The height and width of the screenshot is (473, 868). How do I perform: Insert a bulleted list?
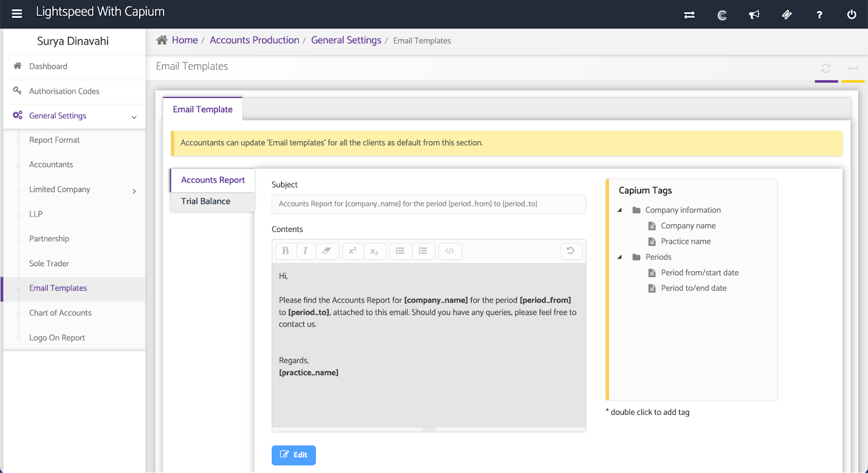400,251
